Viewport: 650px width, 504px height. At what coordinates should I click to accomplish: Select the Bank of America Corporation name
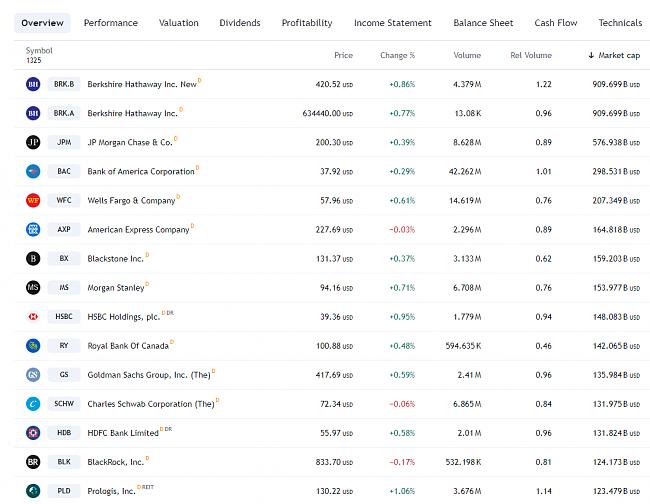click(x=141, y=171)
